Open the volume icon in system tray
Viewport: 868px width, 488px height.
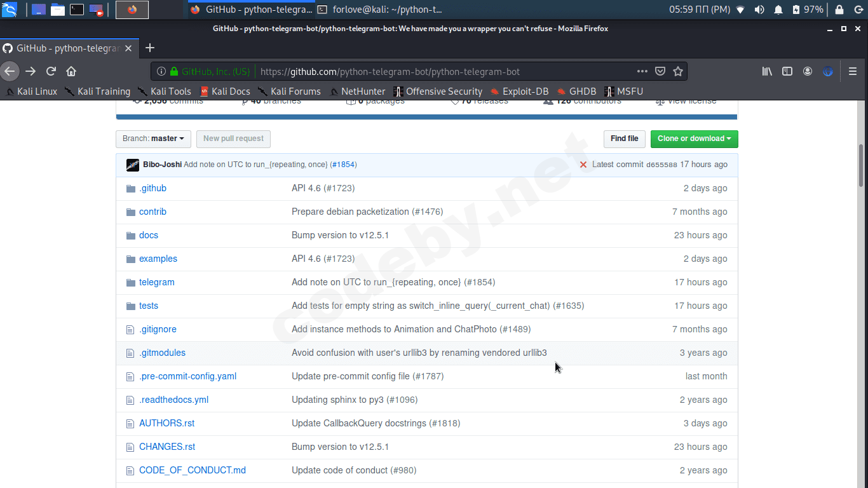(759, 10)
